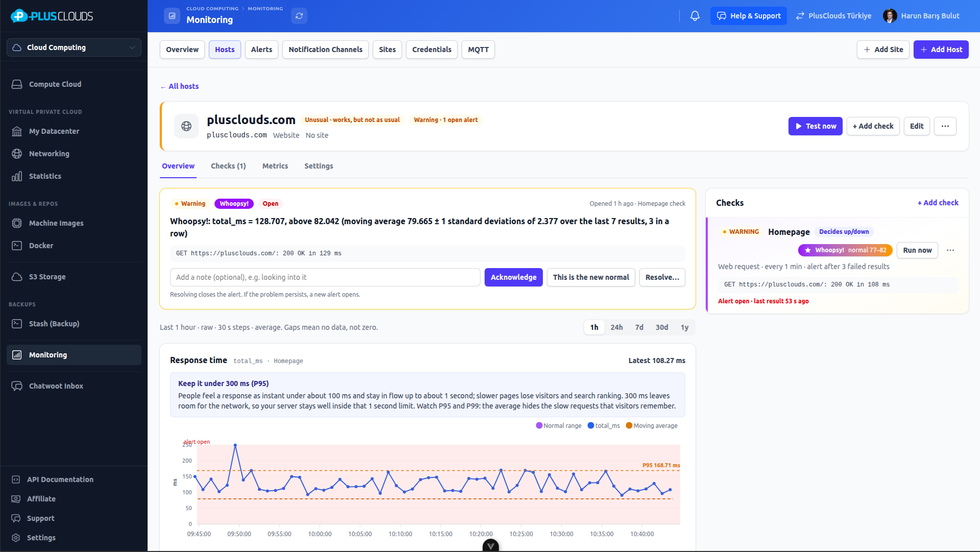Select the 30d time range
980x552 pixels.
point(662,327)
